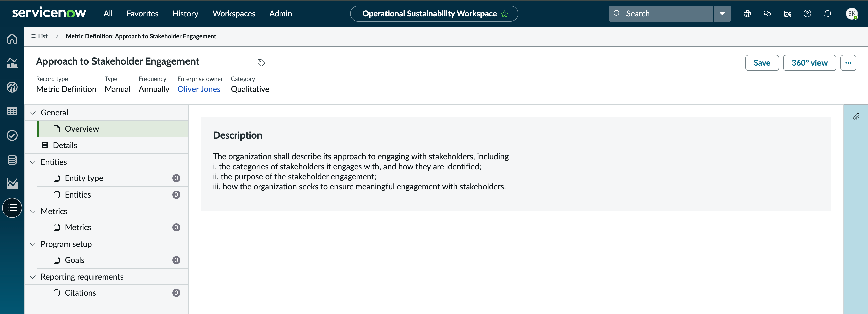Open the History menu
The image size is (868, 314).
(185, 14)
